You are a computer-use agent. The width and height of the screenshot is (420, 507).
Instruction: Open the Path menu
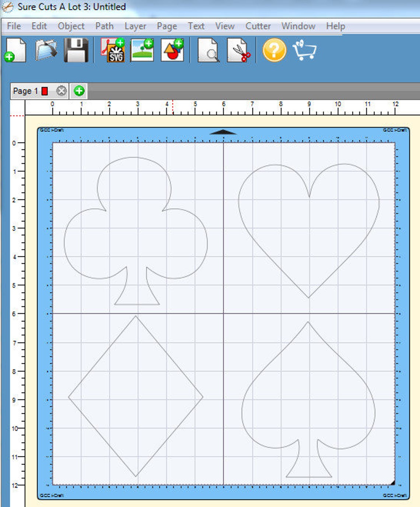coord(104,26)
